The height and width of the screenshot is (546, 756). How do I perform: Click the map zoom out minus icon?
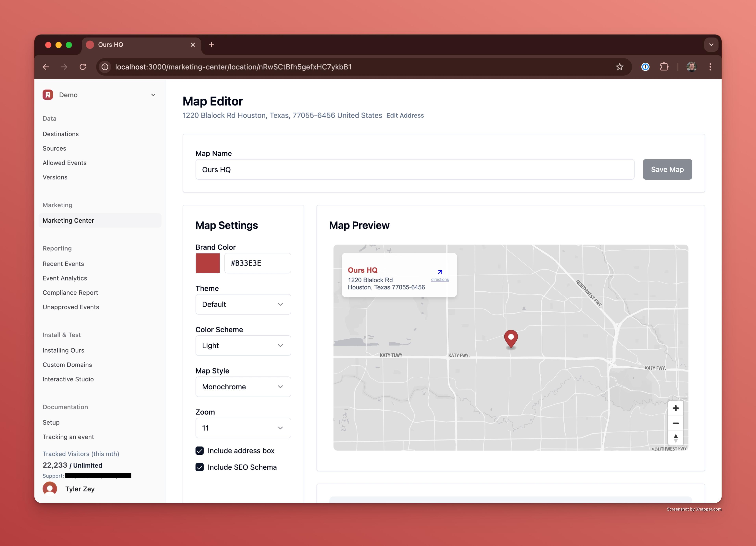coord(675,423)
